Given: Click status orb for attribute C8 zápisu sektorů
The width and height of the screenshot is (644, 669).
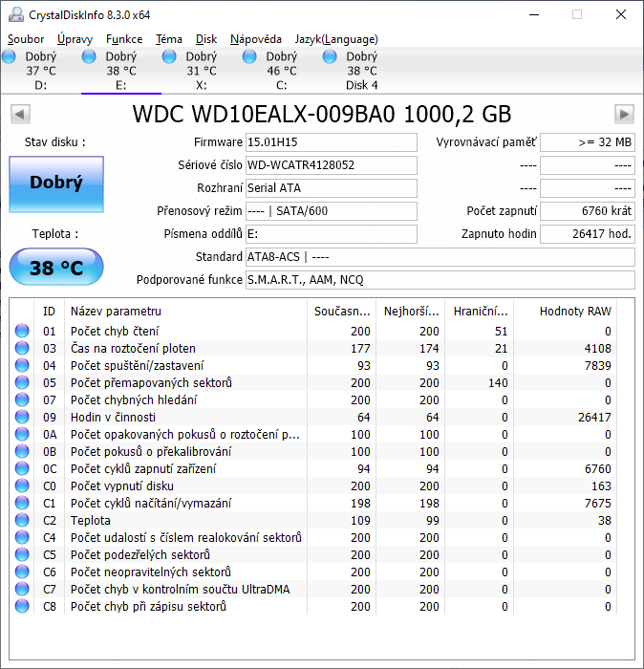Looking at the screenshot, I should click(22, 606).
